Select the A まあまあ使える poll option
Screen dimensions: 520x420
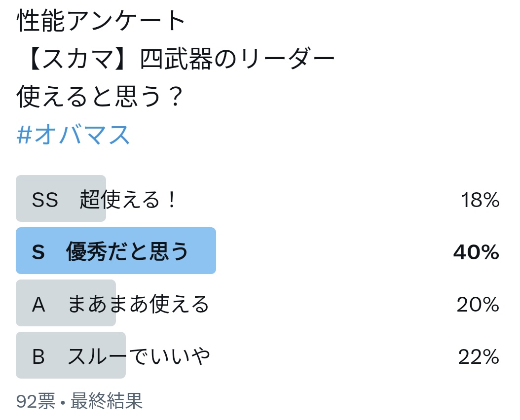coord(258,303)
